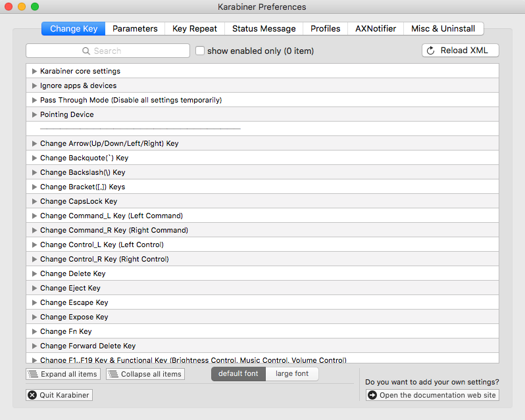Open the AXNotifier tab
This screenshot has height=420, width=525.
[376, 29]
